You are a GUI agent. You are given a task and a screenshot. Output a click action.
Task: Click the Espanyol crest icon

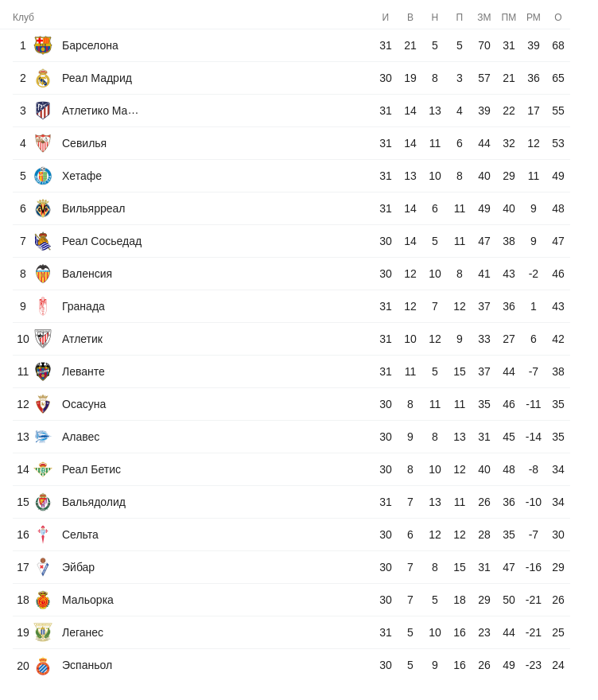tap(43, 666)
